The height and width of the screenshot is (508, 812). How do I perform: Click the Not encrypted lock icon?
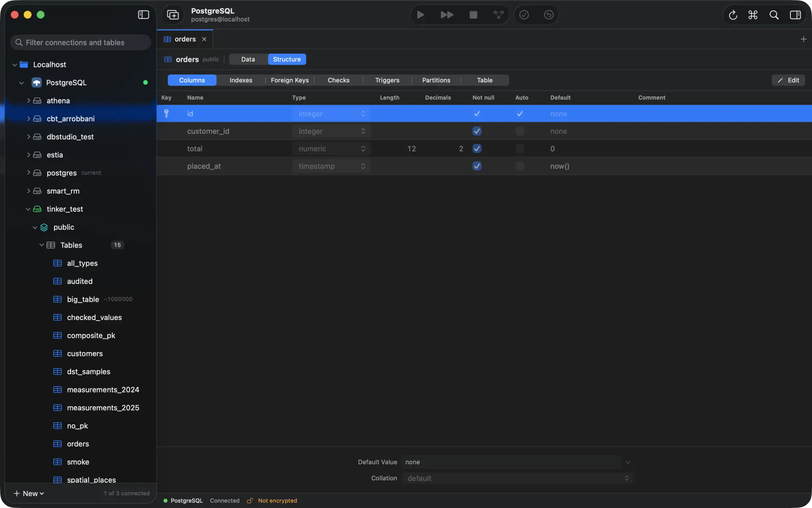[x=250, y=500]
